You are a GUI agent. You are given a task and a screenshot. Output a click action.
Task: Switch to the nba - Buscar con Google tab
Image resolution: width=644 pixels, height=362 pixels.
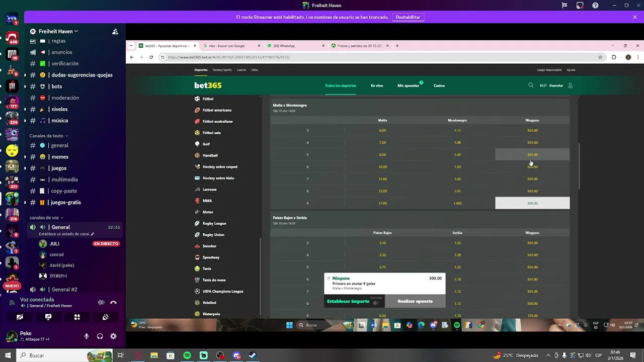(x=230, y=46)
